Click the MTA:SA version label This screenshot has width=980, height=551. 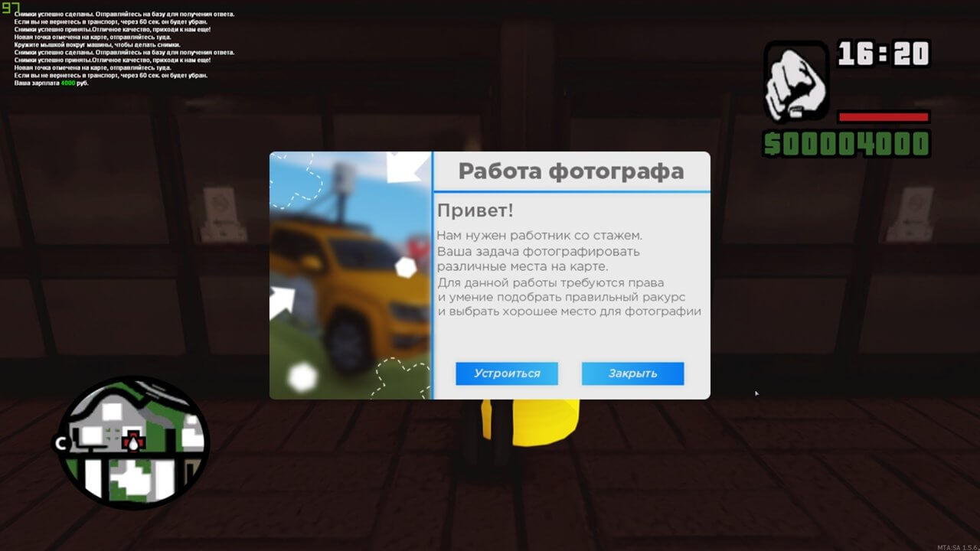tap(957, 547)
